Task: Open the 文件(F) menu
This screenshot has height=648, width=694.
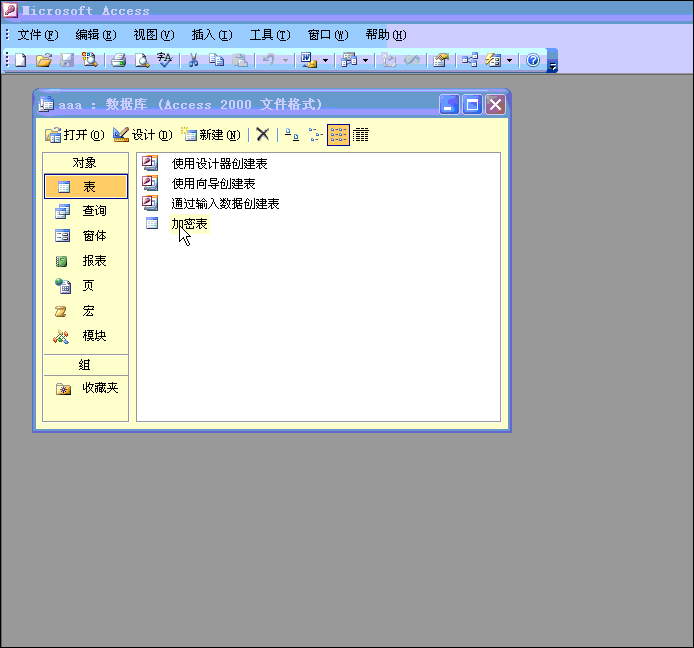Action: (38, 35)
